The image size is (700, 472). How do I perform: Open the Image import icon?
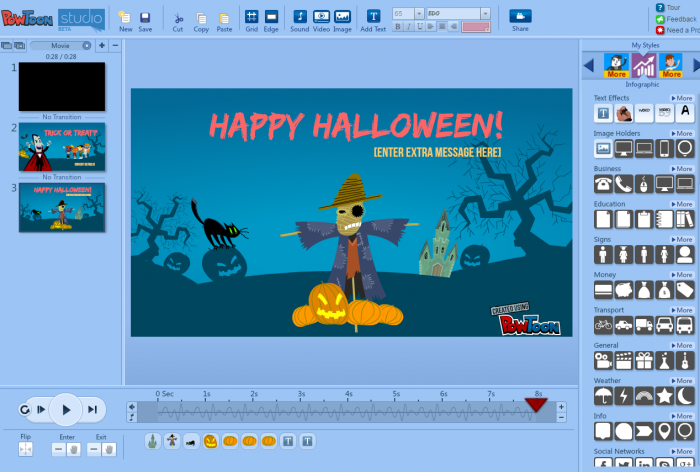pos(342,21)
